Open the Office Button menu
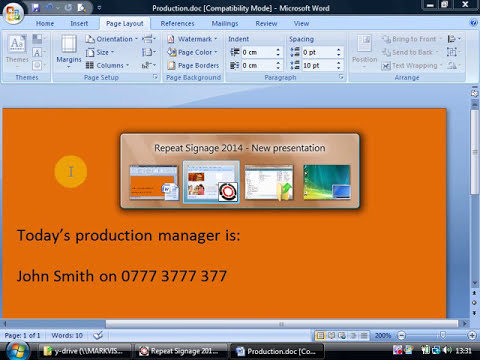The width and height of the screenshot is (480, 360). [13, 13]
